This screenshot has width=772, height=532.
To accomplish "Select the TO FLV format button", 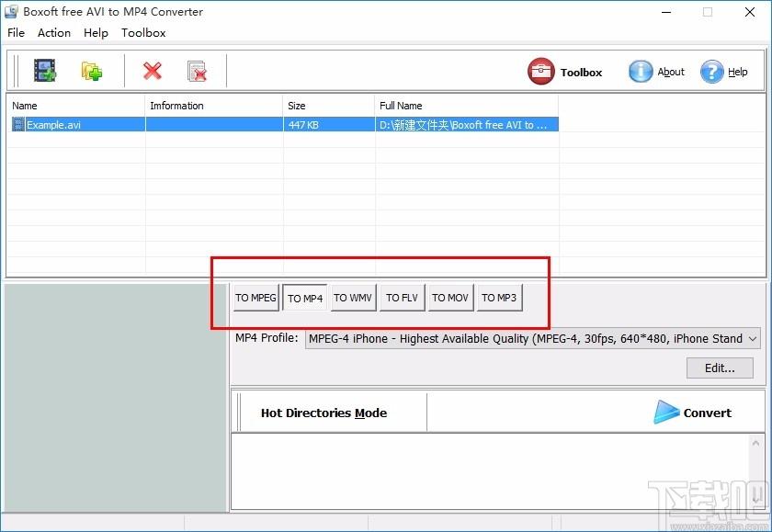I will [x=402, y=298].
